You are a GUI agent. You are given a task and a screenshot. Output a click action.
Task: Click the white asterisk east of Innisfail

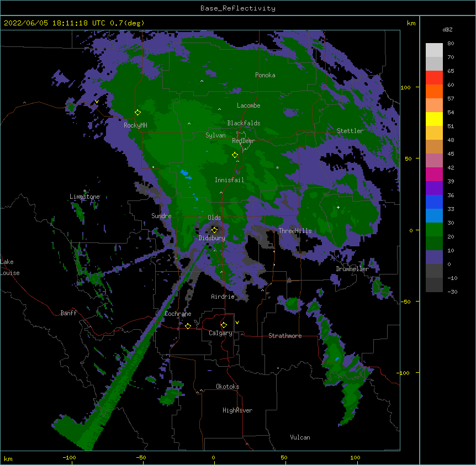(277, 167)
